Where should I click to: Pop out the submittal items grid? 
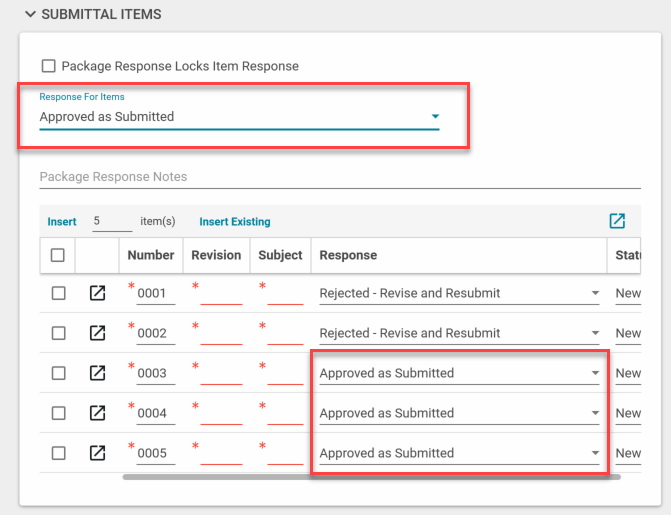coord(617,221)
